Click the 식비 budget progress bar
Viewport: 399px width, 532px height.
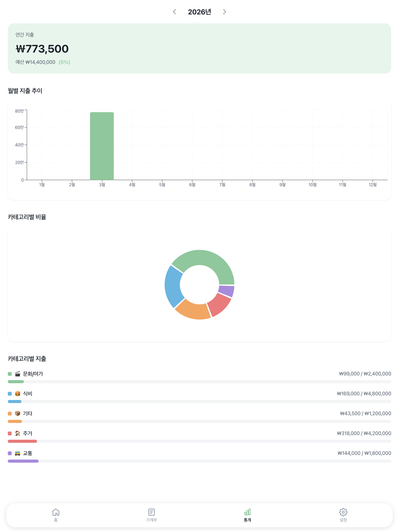(x=199, y=401)
